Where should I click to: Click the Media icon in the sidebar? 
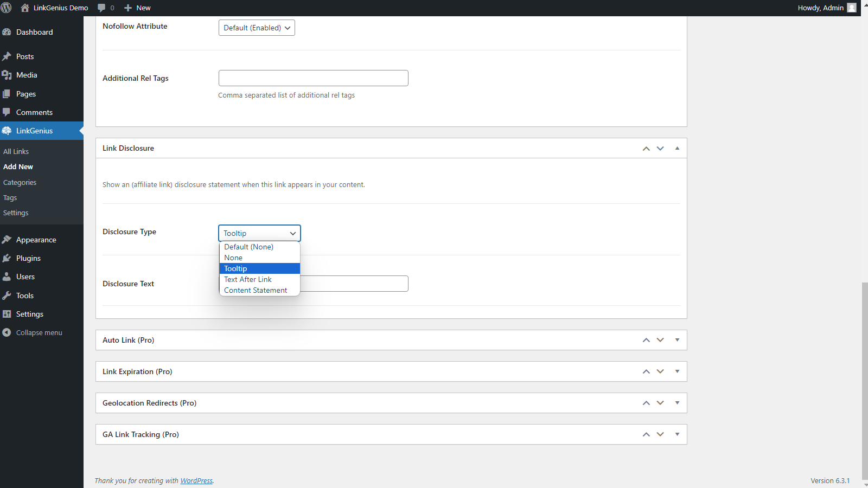coord(7,75)
